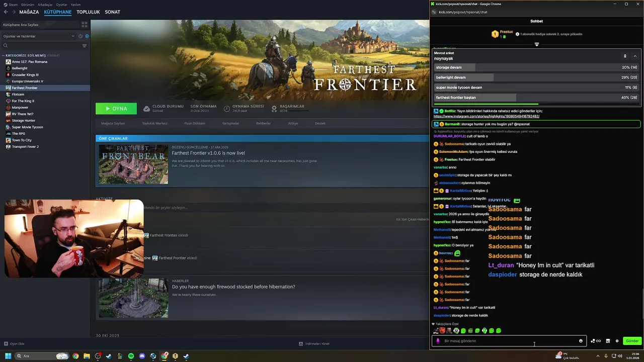Image resolution: width=644 pixels, height=362 pixels.
Task: Open the firewood hibernation news thumbnail
Action: tap(133, 298)
